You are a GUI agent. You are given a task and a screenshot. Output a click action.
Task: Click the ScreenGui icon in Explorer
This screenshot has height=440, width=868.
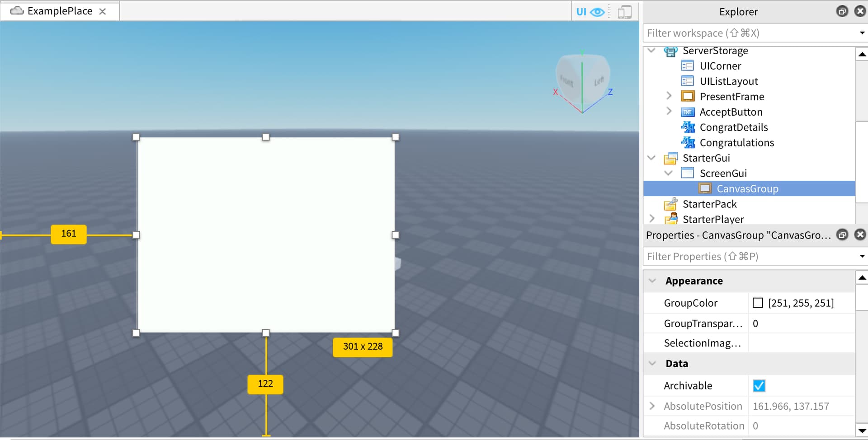click(688, 173)
